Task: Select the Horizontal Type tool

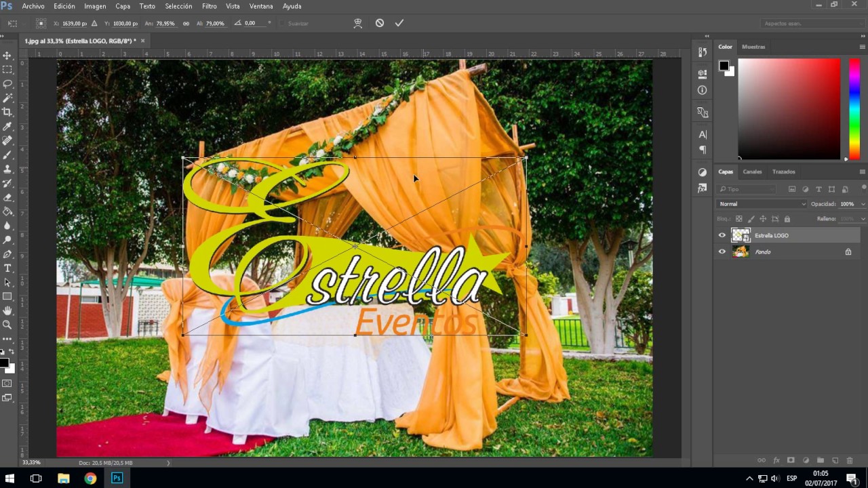Action: point(7,269)
